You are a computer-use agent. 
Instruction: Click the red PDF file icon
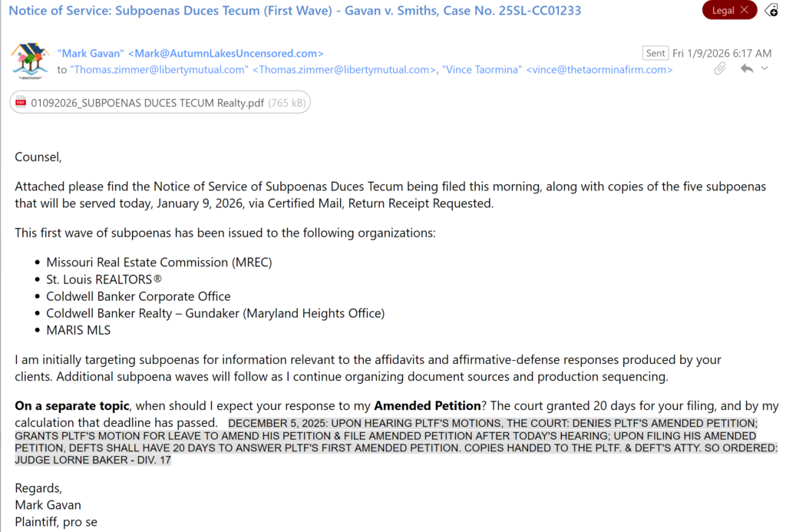(21, 103)
